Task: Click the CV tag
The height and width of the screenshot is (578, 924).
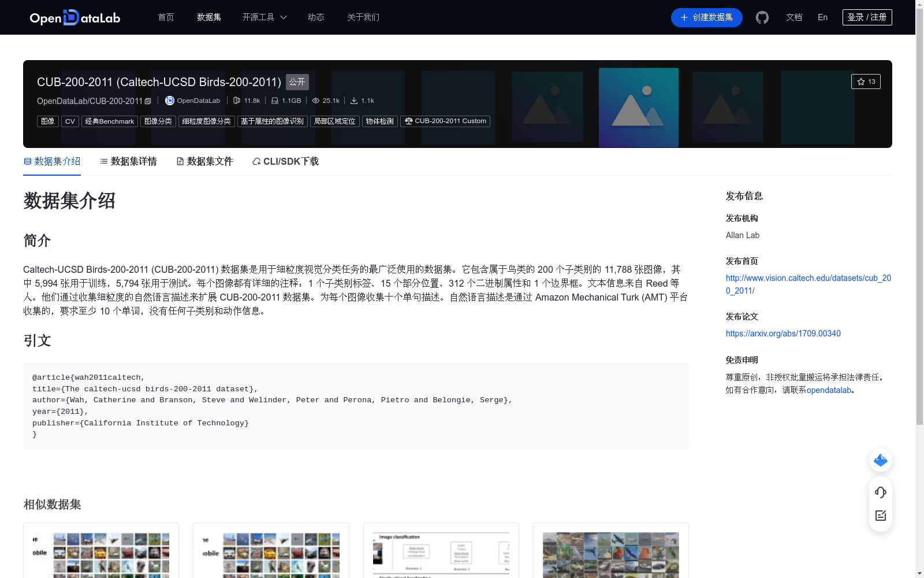Action: 70,121
